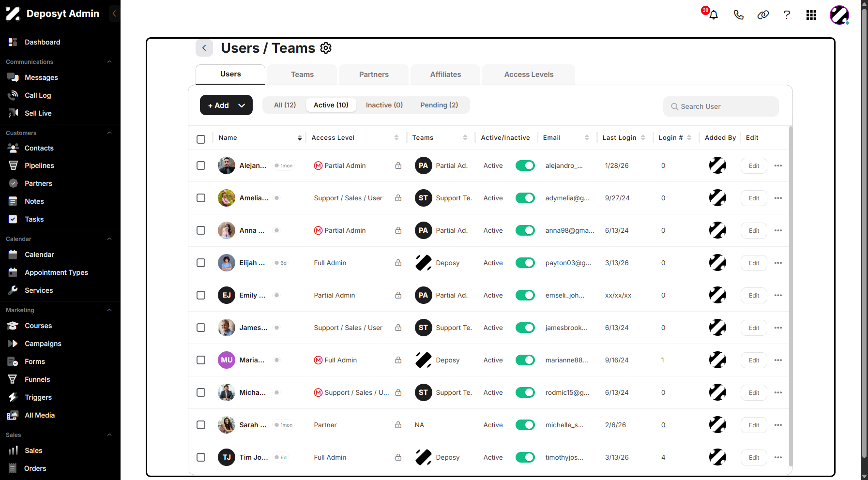Open more options for Tim Jo's row
The width and height of the screenshot is (868, 480).
tap(778, 457)
